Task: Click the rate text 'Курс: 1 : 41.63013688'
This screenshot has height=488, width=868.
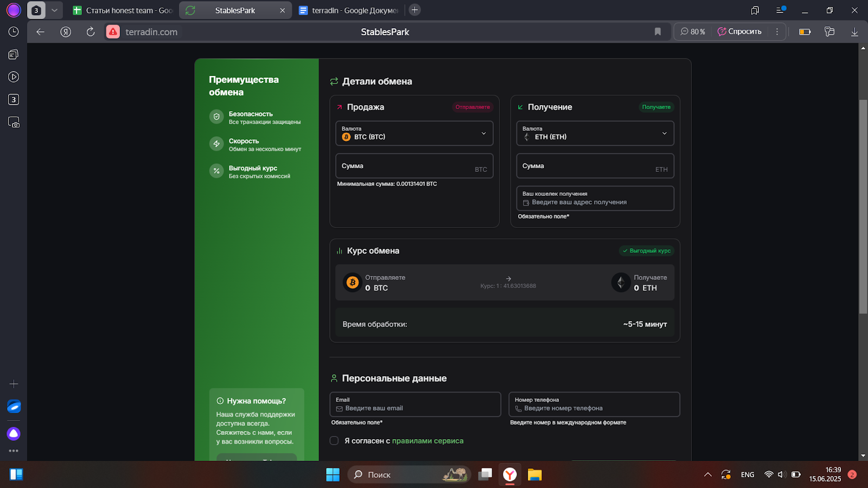Action: coord(508,286)
